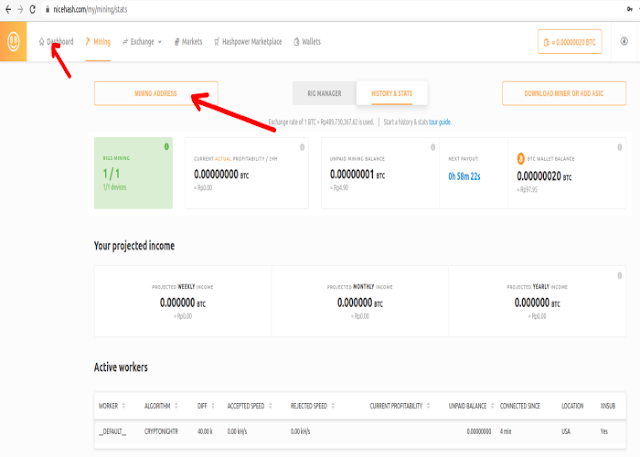Click the info icon on the Unpaid Mining Balance card

point(433,147)
